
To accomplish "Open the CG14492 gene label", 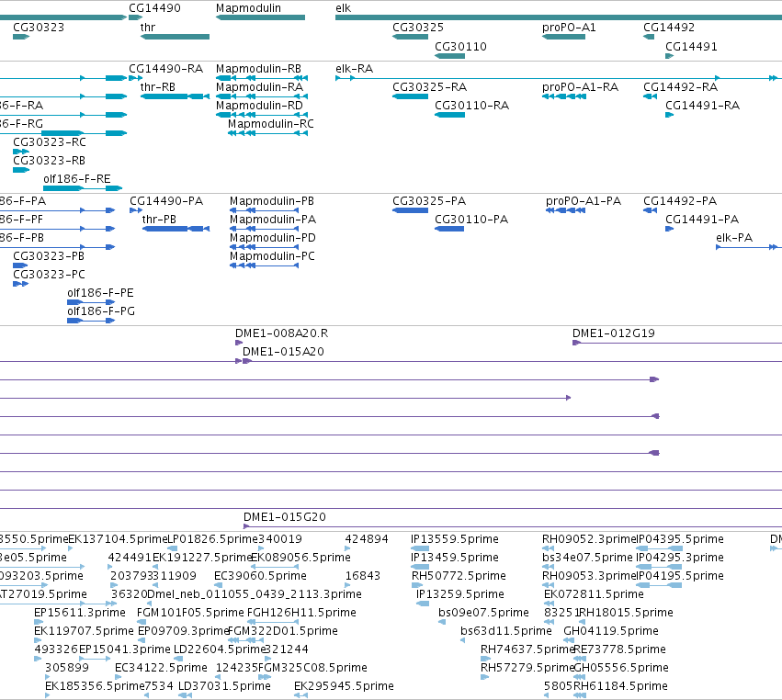I will point(669,27).
